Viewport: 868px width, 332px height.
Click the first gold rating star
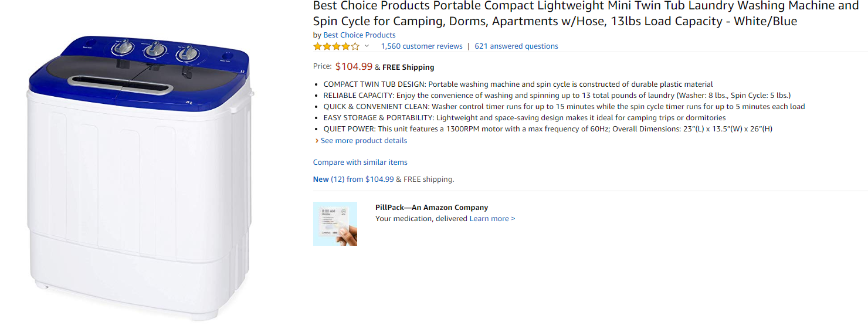point(317,46)
